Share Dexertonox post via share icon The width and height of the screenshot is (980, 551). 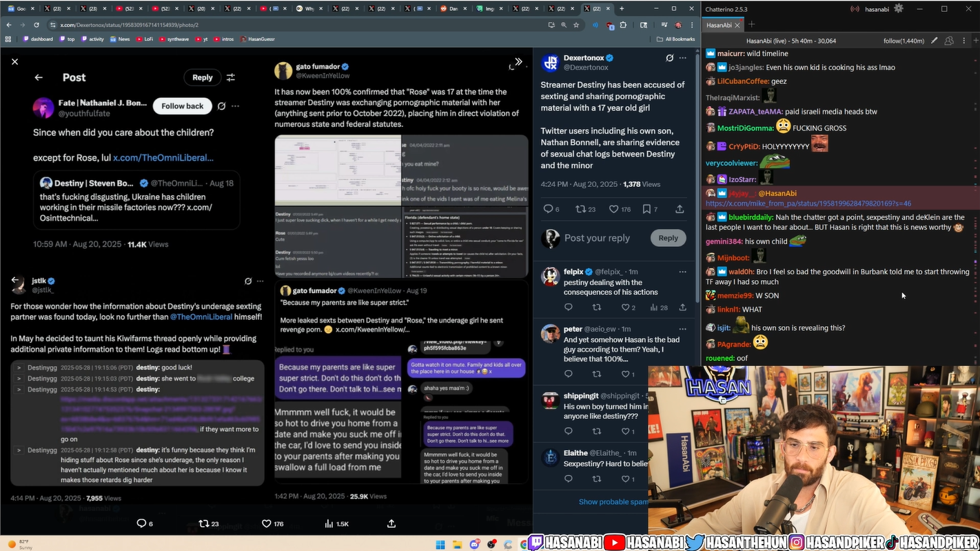tap(680, 209)
